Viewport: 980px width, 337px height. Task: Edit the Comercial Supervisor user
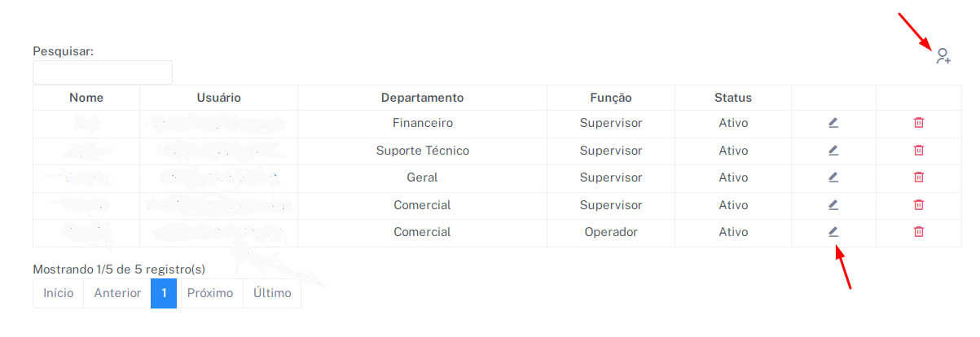pyautogui.click(x=833, y=205)
